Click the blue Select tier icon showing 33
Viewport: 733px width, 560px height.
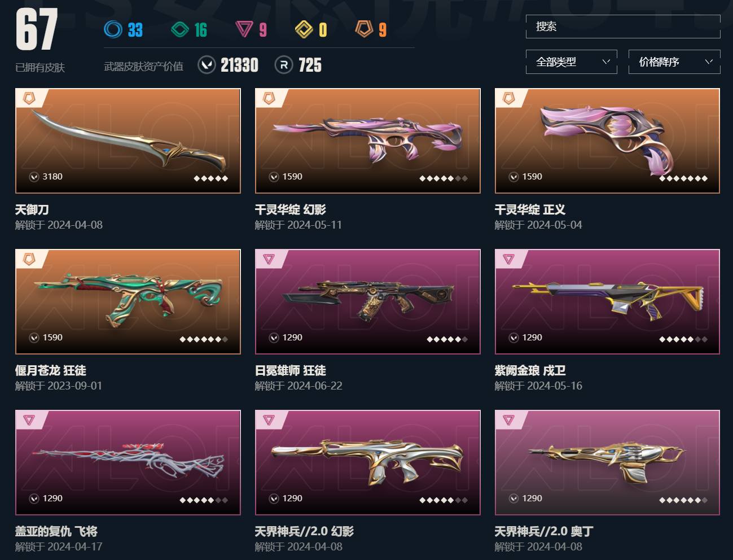pyautogui.click(x=113, y=29)
